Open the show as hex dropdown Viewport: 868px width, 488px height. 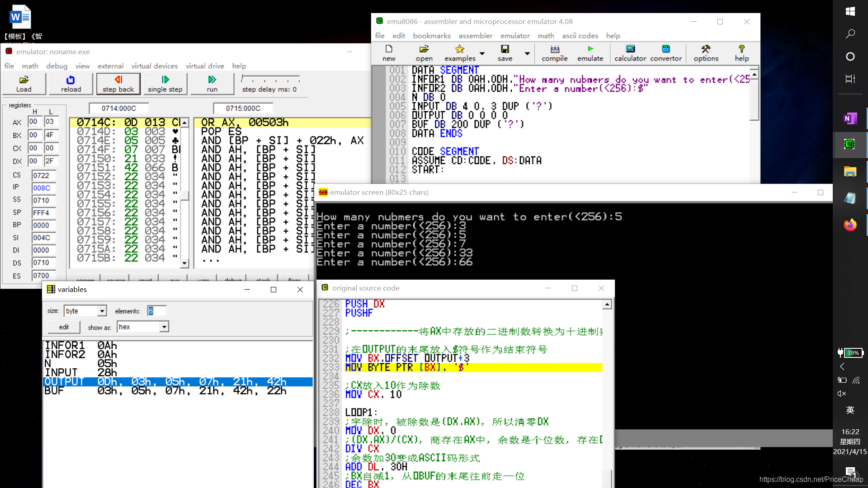point(164,327)
